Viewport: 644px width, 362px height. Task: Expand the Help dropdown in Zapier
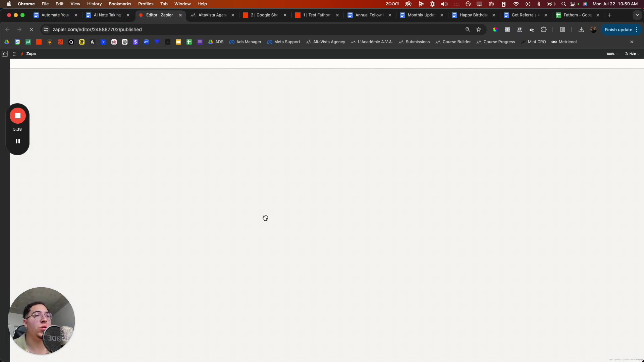(632, 54)
